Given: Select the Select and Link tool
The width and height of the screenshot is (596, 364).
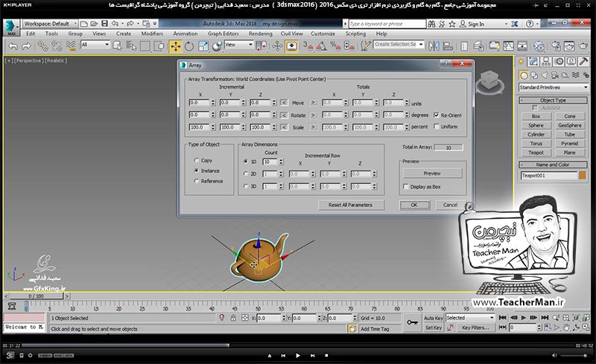Looking at the screenshot, I should tap(42, 46).
